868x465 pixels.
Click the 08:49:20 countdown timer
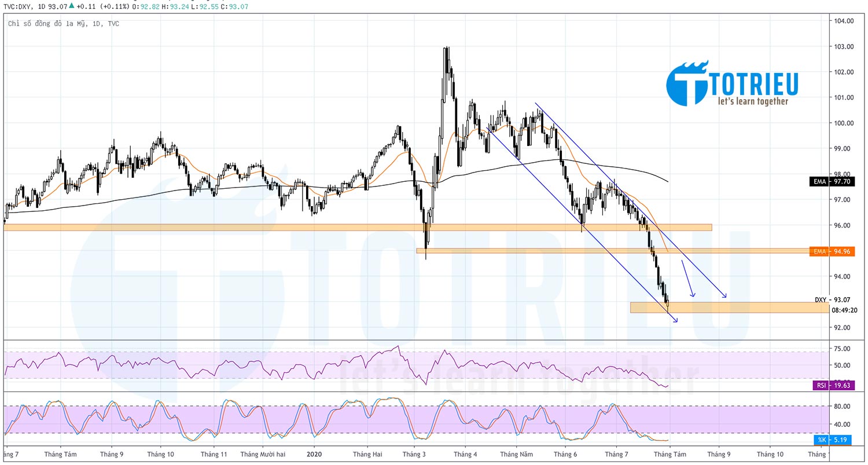click(x=844, y=310)
